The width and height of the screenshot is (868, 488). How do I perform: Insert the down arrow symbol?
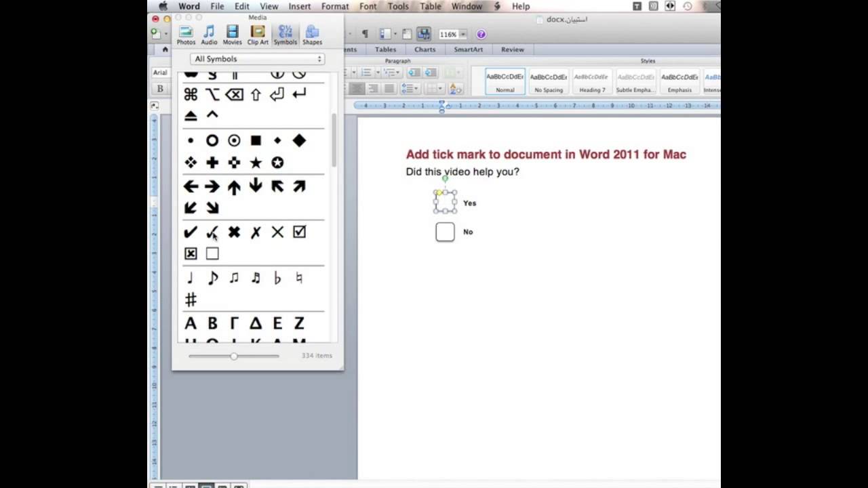click(x=256, y=186)
